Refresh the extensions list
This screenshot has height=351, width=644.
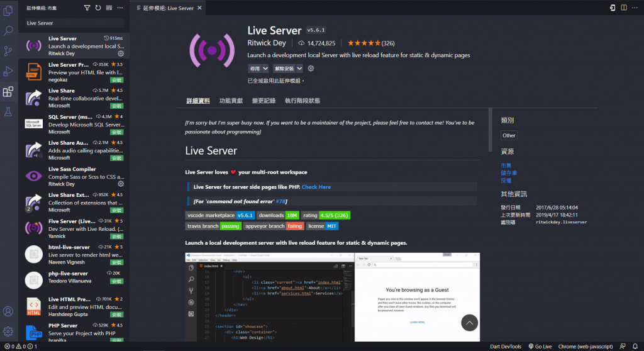point(97,8)
